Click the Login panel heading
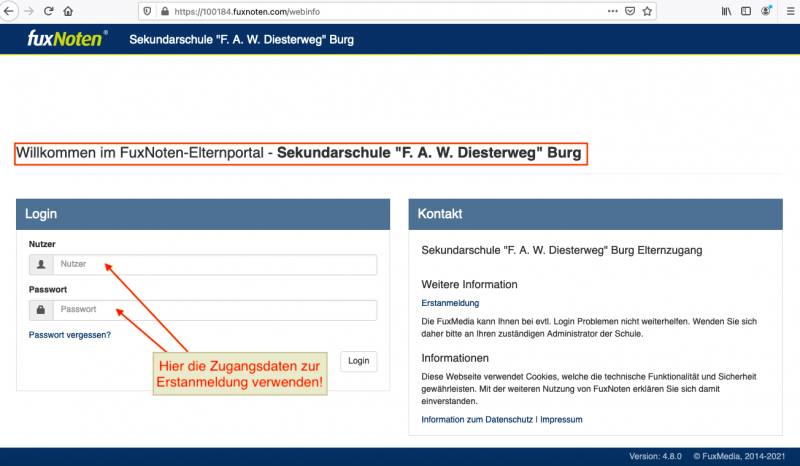 (41, 214)
